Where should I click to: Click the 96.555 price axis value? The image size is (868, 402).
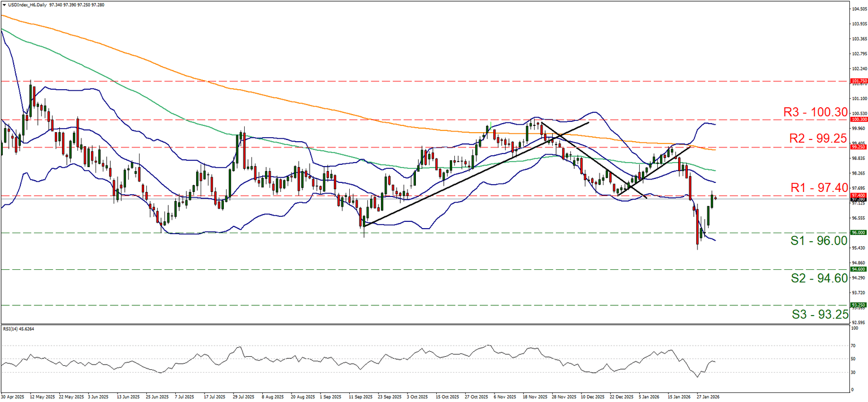pyautogui.click(x=859, y=218)
